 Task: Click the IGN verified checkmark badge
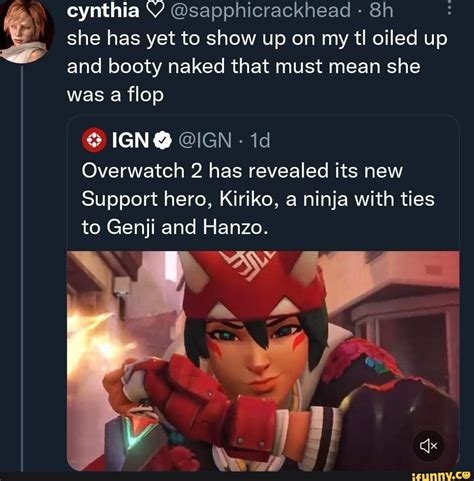[162, 141]
